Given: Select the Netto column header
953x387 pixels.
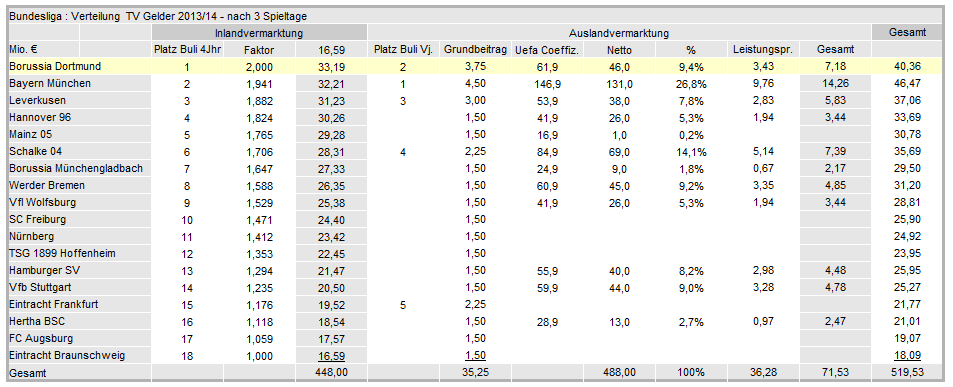Looking at the screenshot, I should tap(619, 49).
